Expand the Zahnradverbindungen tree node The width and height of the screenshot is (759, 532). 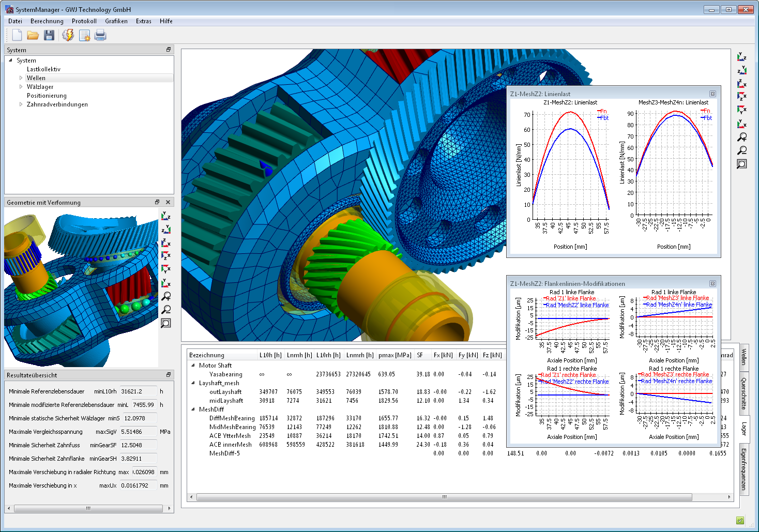pos(21,104)
